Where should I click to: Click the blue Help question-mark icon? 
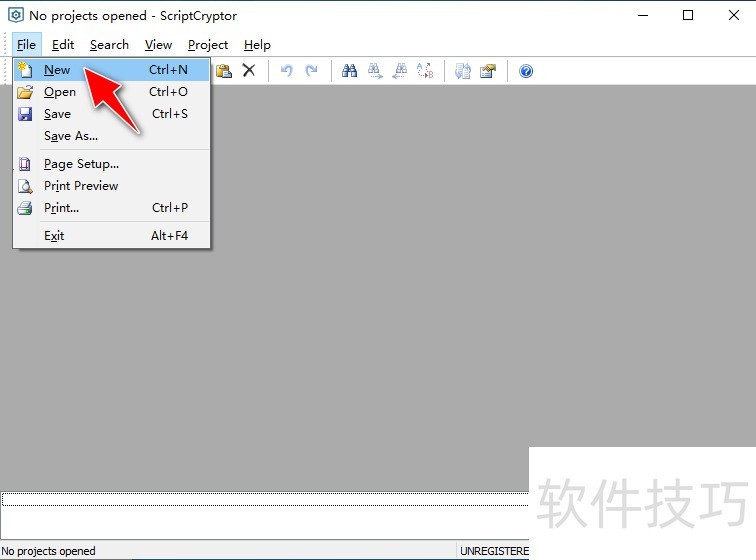pyautogui.click(x=526, y=71)
